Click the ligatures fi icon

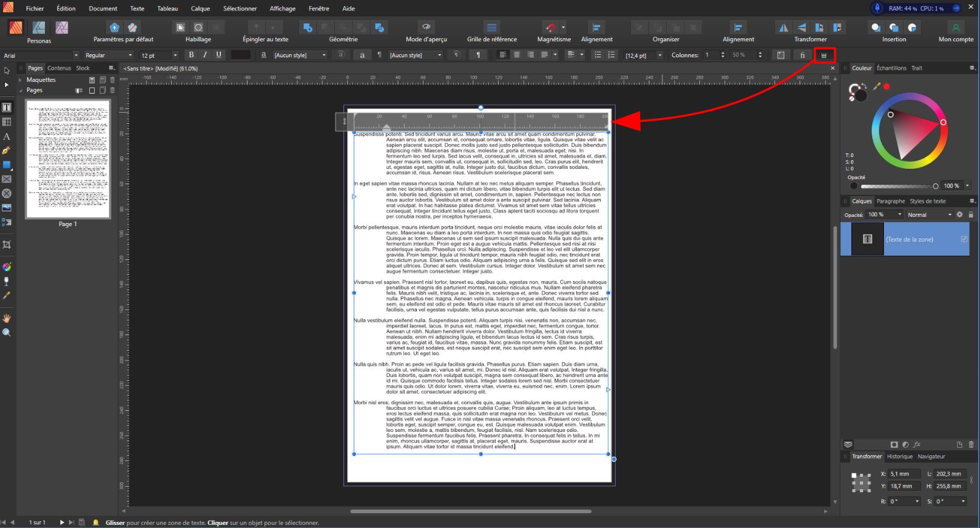coord(802,55)
